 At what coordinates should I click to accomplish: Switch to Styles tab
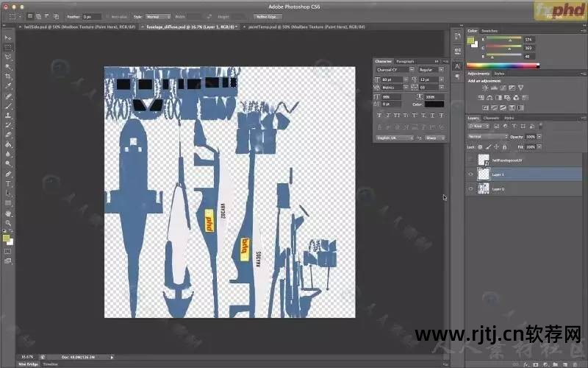pyautogui.click(x=499, y=74)
